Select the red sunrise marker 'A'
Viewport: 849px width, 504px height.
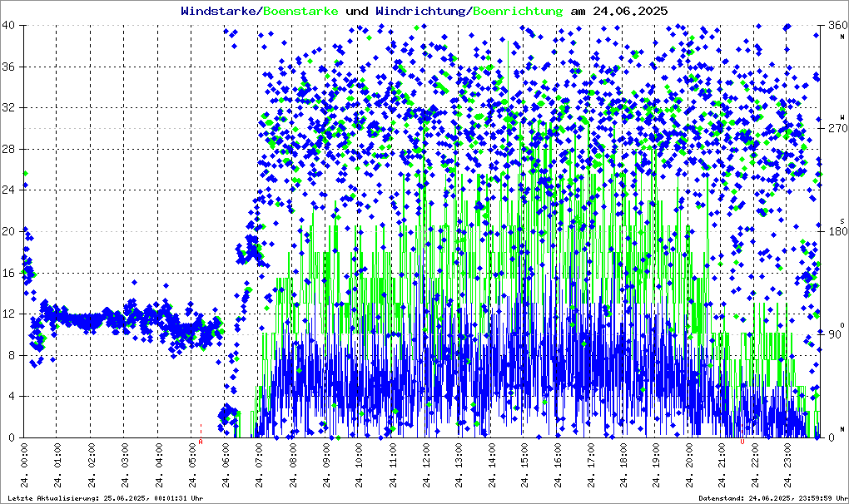coord(201,442)
